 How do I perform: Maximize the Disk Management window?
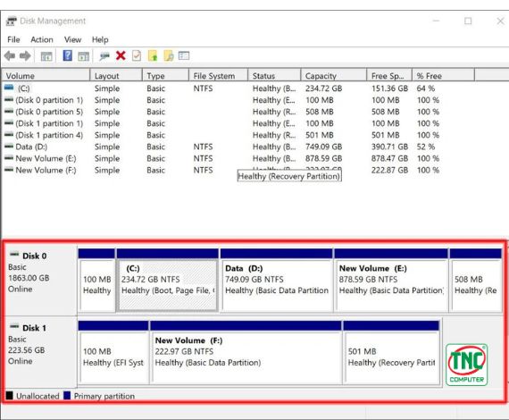468,21
